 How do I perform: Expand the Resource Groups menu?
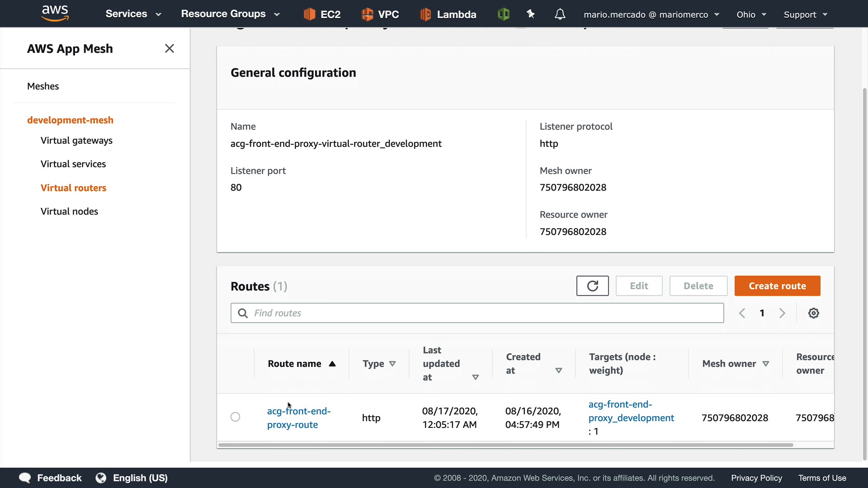click(230, 14)
